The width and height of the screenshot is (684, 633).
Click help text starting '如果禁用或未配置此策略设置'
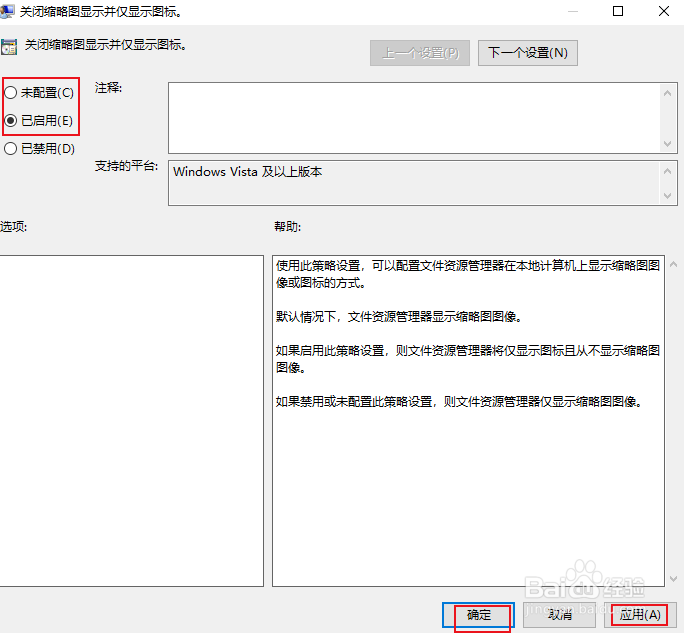(460, 401)
